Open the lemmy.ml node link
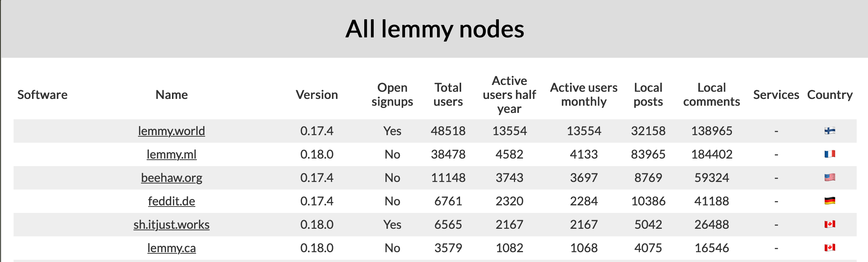The height and width of the screenshot is (262, 868). click(x=172, y=154)
